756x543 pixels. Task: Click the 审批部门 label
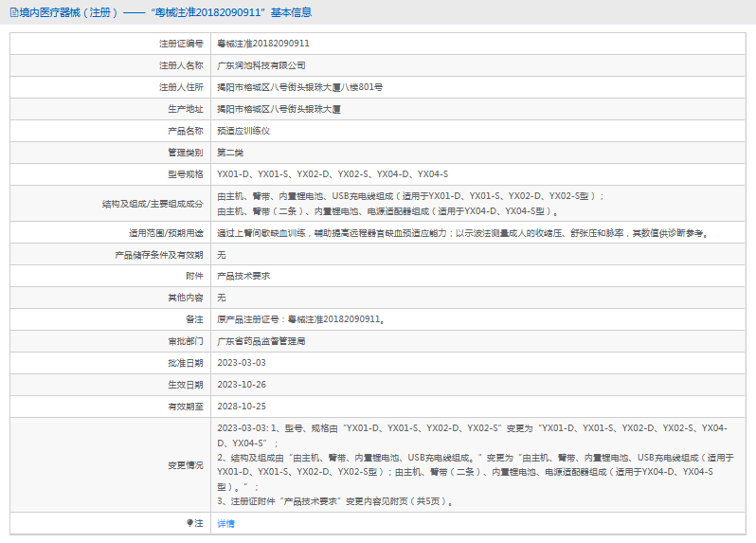[186, 341]
